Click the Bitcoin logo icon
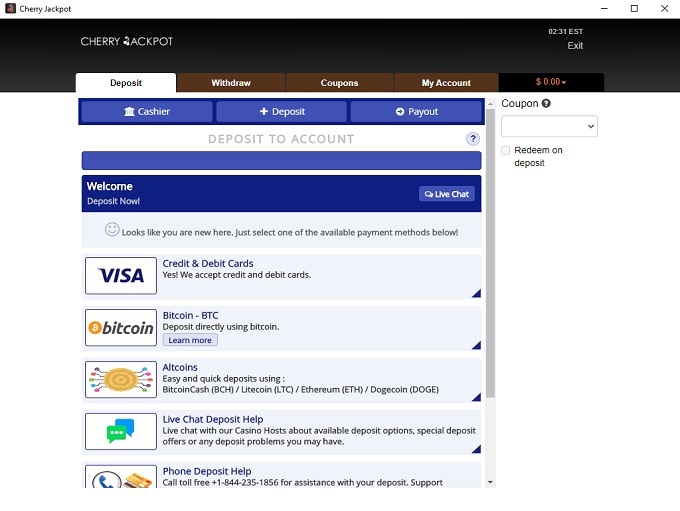680x511 pixels. 121,328
